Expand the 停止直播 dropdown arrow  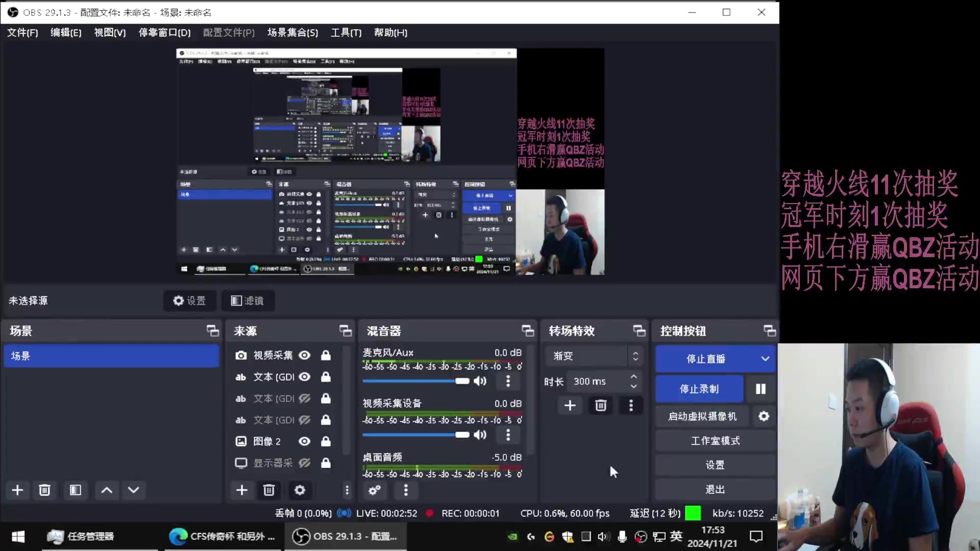(x=765, y=359)
